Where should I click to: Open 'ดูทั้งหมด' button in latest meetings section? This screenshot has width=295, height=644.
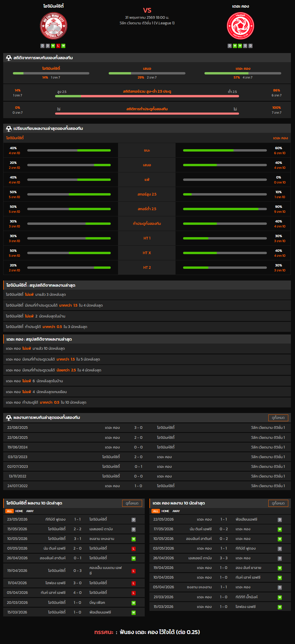(278, 418)
